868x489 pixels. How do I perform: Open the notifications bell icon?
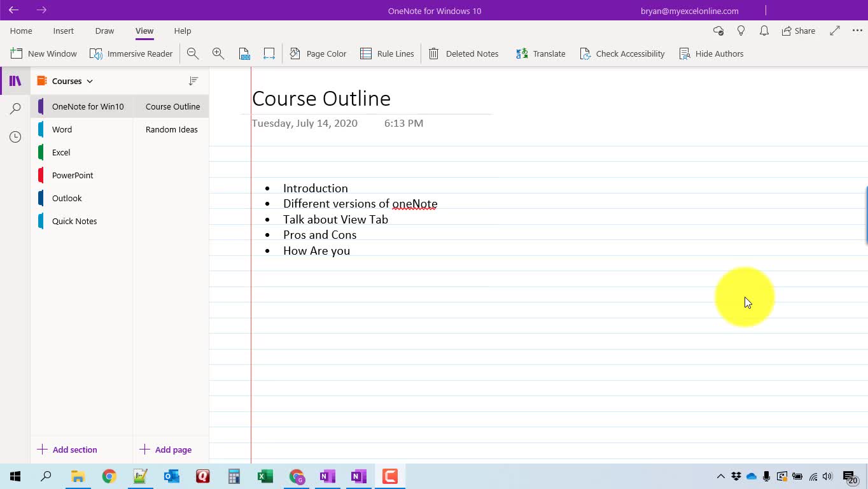[764, 31]
